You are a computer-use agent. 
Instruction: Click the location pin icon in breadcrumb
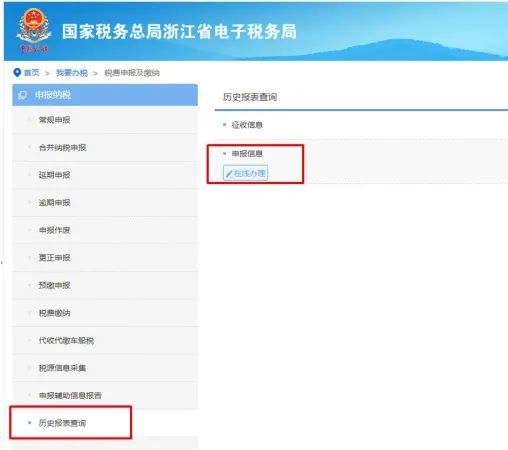[x=17, y=73]
